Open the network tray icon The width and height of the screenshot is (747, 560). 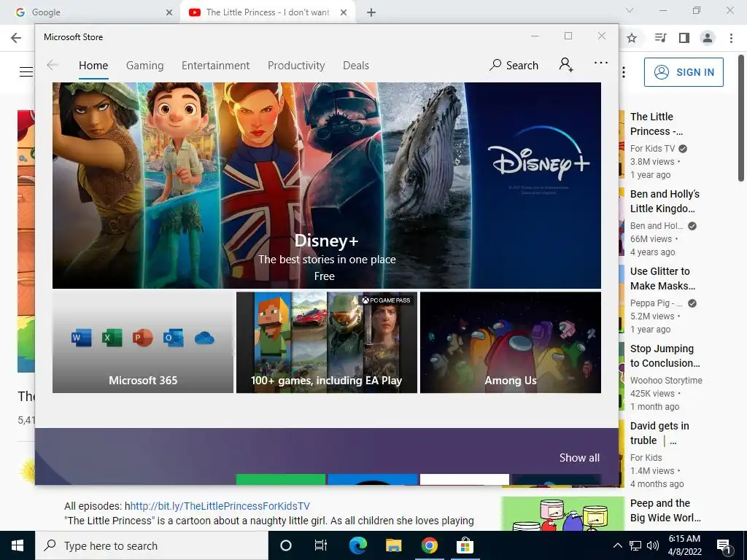[635, 545]
